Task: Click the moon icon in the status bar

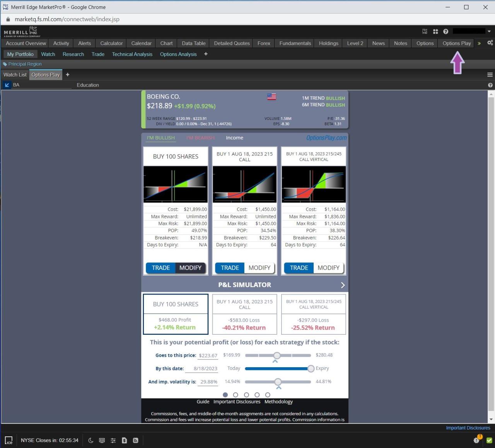Action: coord(91,440)
